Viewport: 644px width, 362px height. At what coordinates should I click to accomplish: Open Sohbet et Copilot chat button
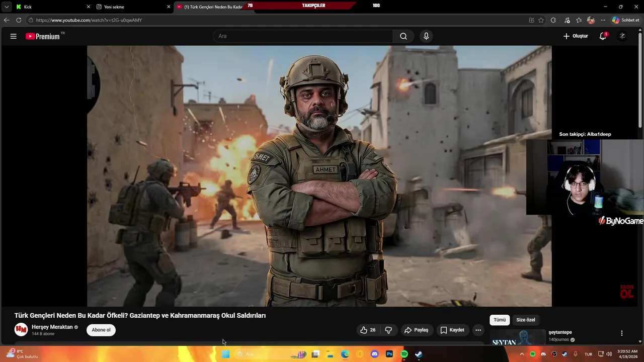coord(625,20)
